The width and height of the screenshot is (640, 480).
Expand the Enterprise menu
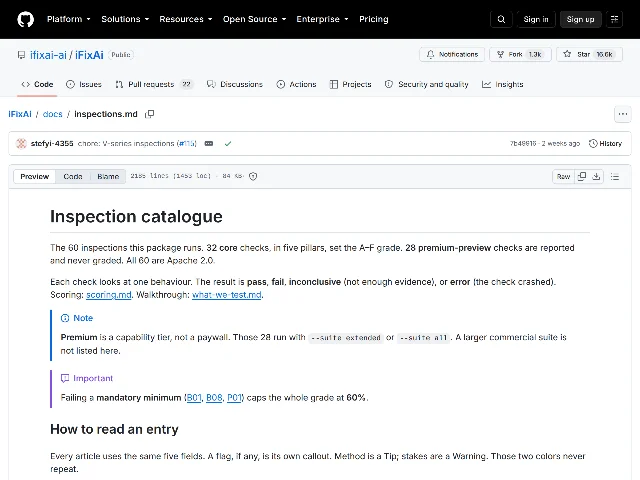point(322,19)
